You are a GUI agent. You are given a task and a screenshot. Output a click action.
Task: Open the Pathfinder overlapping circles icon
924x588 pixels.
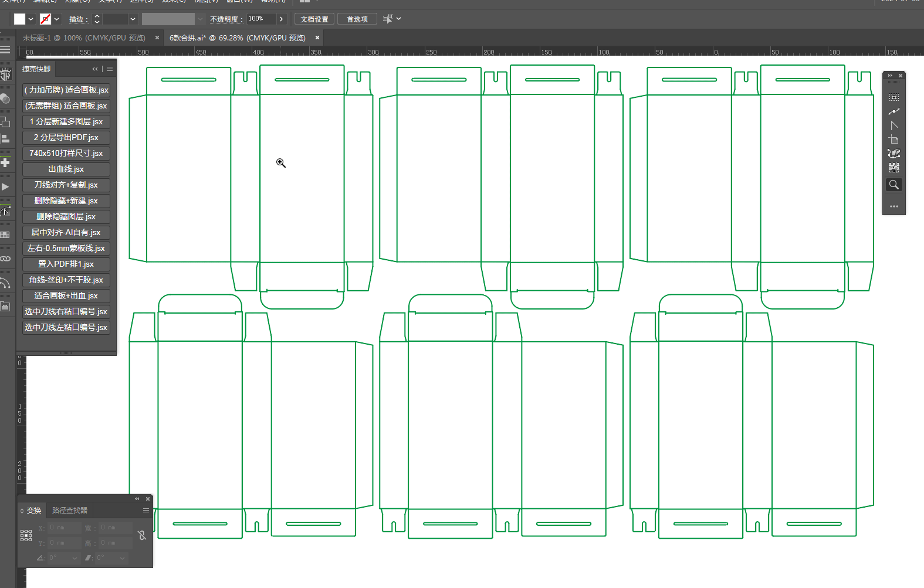coord(5,98)
